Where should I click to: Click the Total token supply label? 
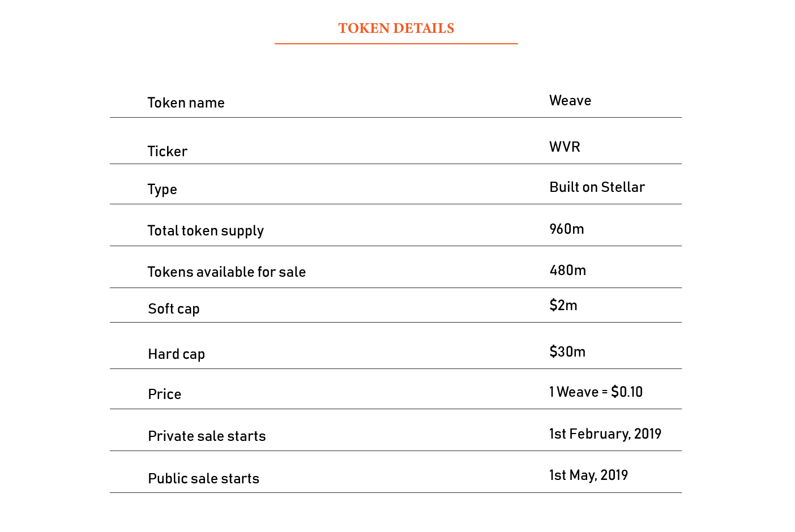coord(206,231)
